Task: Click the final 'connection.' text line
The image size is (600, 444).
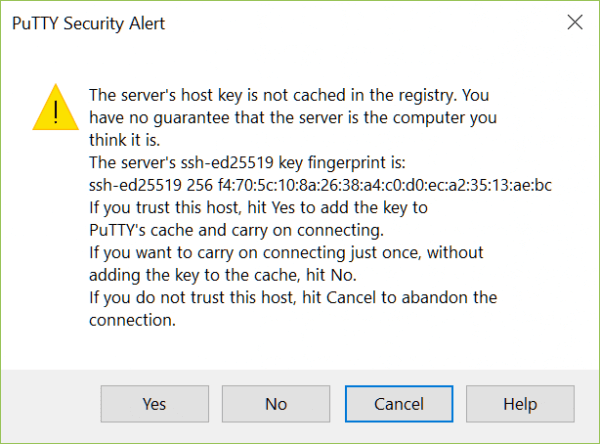Action: pos(132,320)
